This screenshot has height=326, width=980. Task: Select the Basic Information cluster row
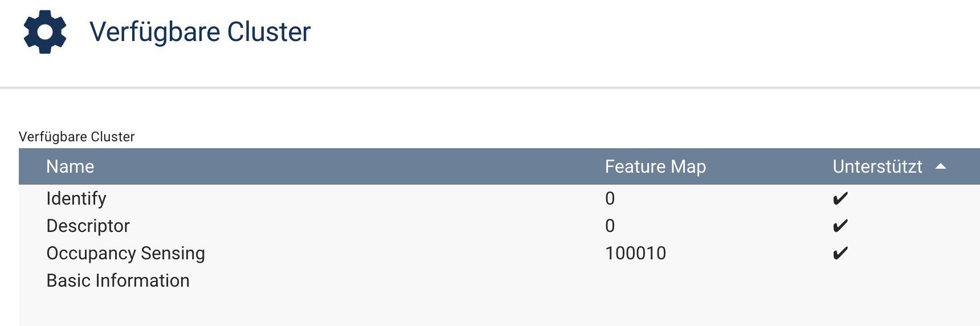[x=118, y=280]
